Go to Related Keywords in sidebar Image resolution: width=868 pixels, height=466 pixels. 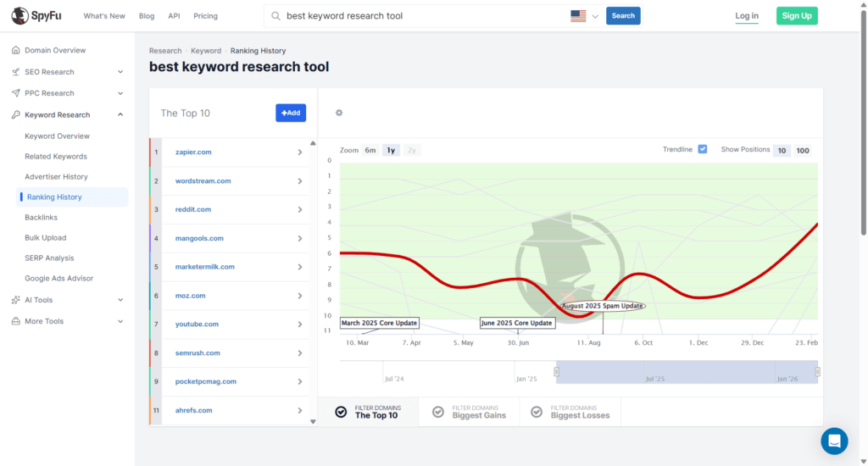pos(56,157)
